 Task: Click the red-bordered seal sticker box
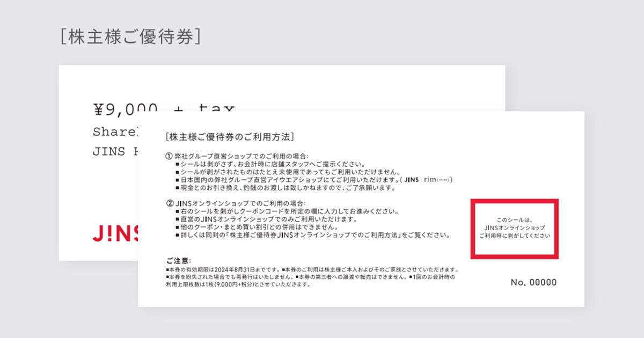coord(515,229)
